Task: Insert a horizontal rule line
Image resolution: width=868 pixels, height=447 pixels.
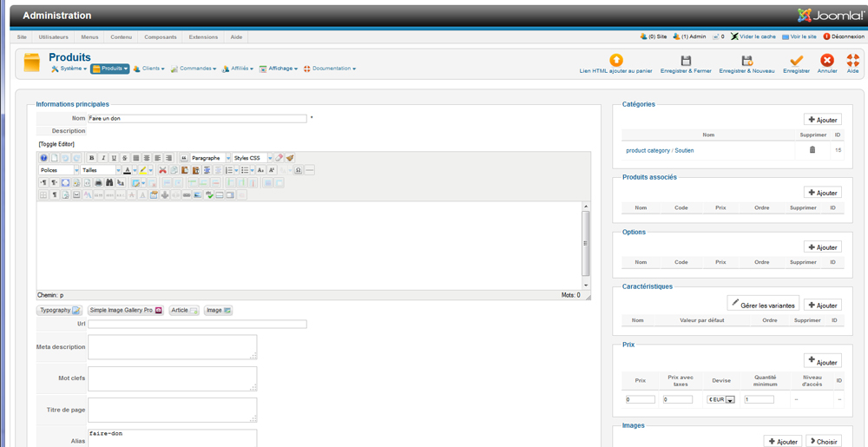Action: pos(310,170)
